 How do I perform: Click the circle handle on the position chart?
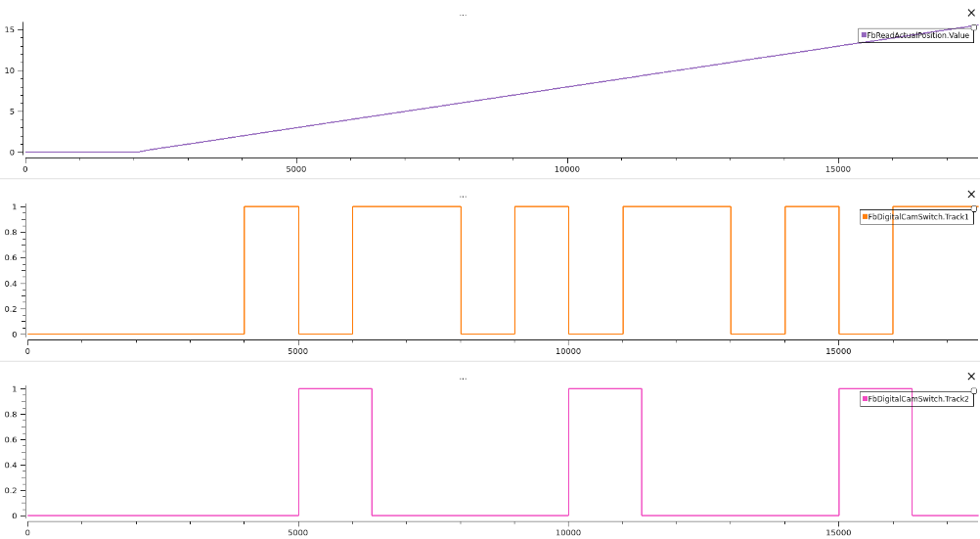click(x=974, y=27)
